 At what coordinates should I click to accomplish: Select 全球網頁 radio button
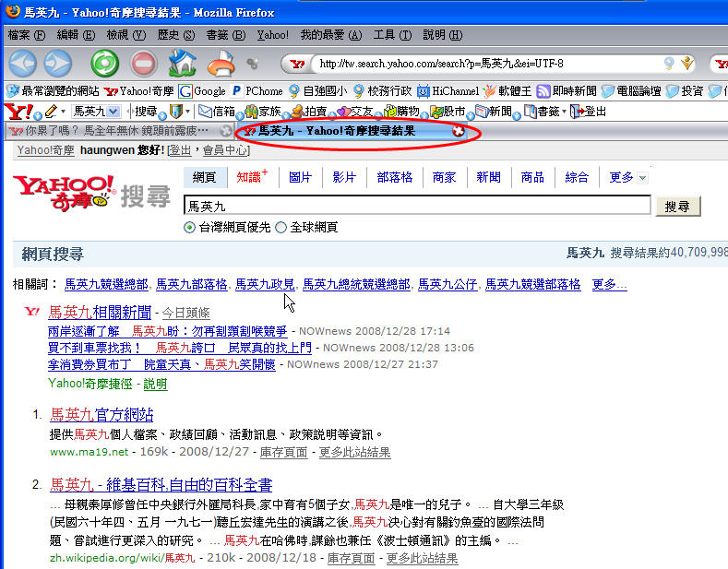click(280, 228)
